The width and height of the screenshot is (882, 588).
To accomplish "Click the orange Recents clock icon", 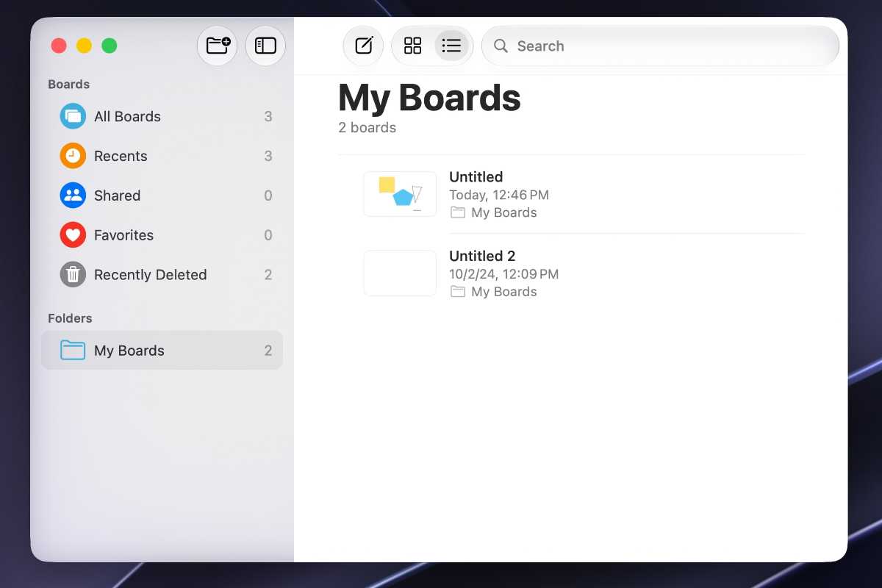I will coord(73,156).
